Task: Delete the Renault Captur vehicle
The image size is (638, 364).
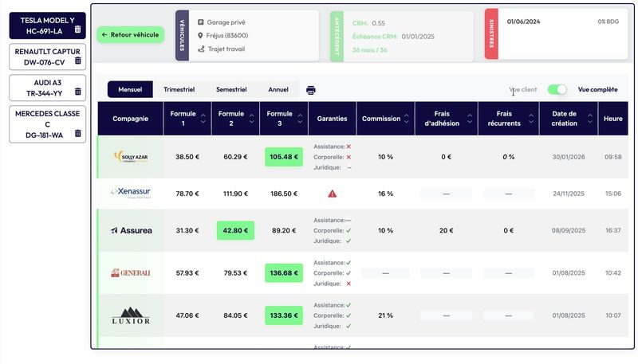Action: click(77, 61)
